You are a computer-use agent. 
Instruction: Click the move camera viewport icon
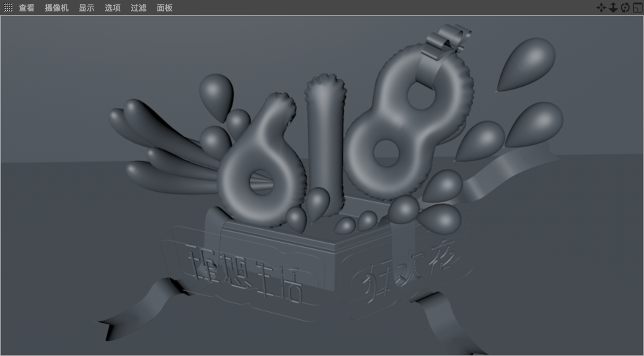(x=601, y=8)
